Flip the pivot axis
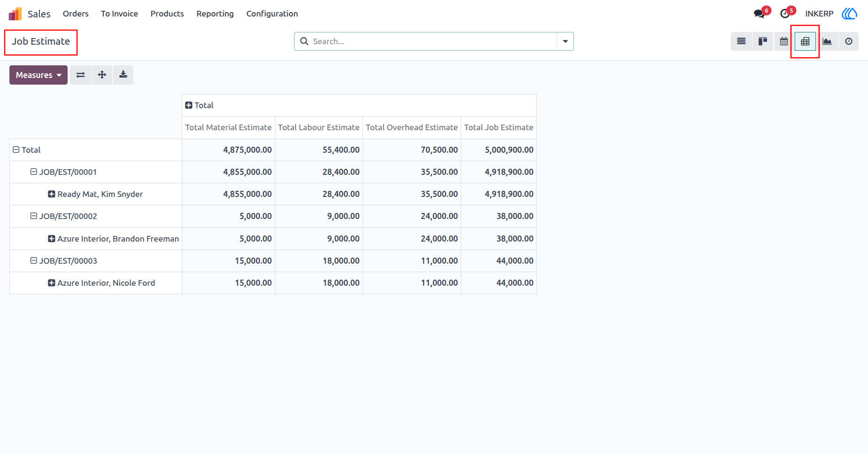The width and height of the screenshot is (868, 454). pos(81,75)
